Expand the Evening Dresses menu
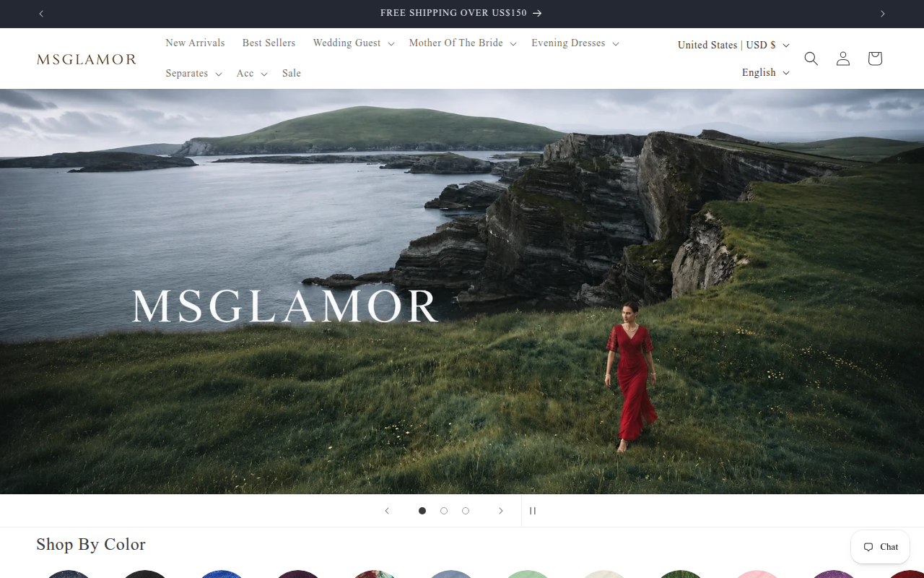Viewport: 924px width, 578px height. tap(575, 43)
